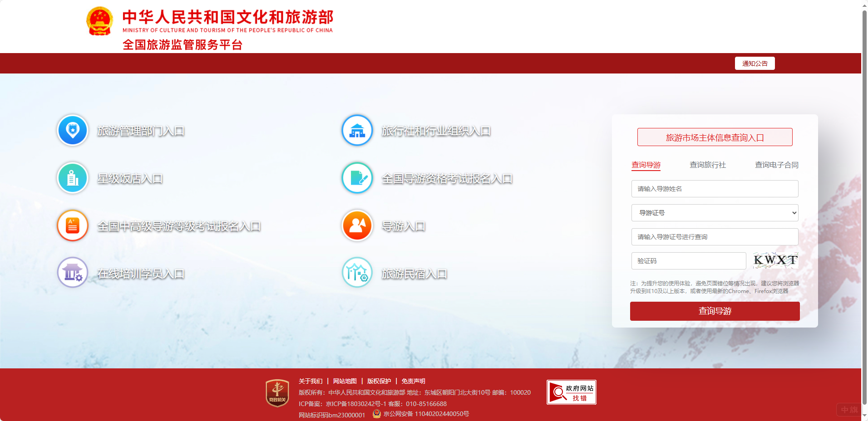
Task: Switch to the 查询电子合同 tab
Action: tap(776, 165)
